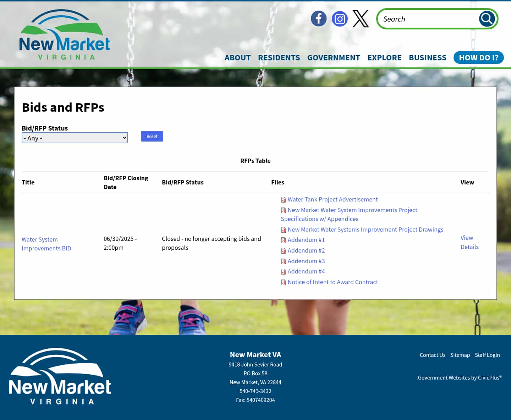Click PDF icon beside Addendum #4

(284, 272)
